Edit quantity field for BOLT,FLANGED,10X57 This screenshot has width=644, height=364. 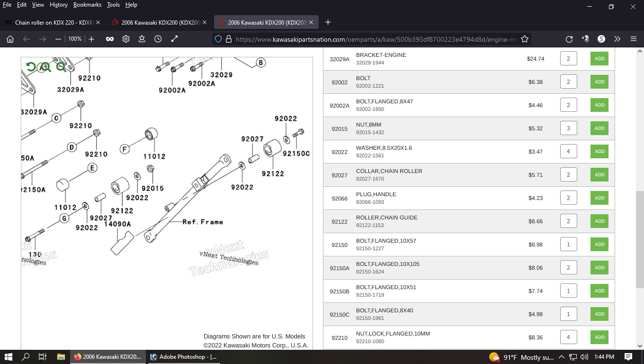point(568,245)
